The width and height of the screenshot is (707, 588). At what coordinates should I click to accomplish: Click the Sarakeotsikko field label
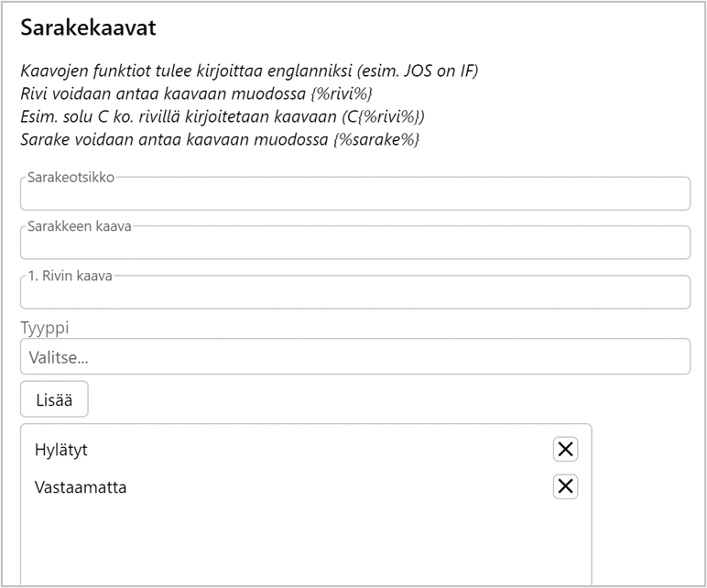pyautogui.click(x=71, y=177)
